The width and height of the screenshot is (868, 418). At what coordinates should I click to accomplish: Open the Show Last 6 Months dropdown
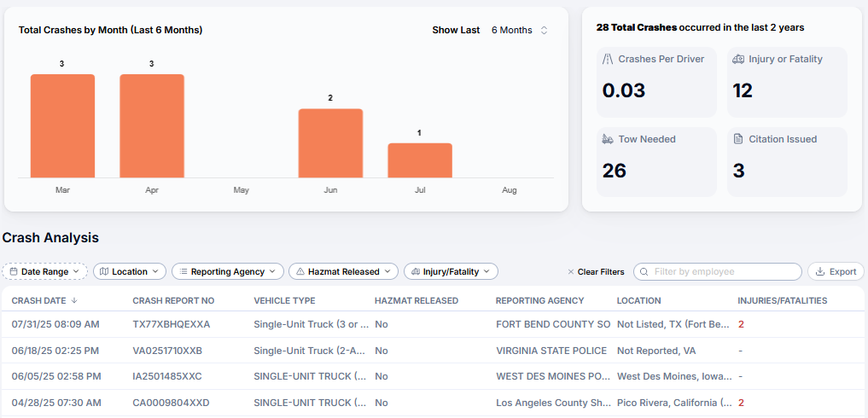click(519, 30)
